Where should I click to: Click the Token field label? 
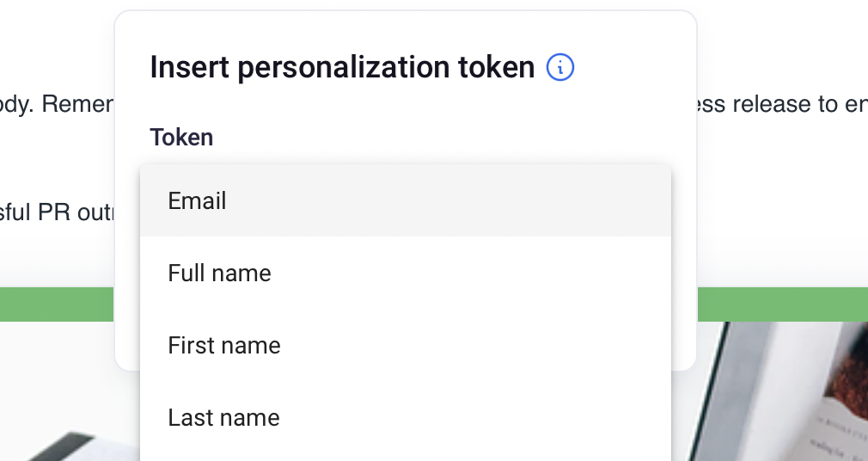click(x=181, y=137)
